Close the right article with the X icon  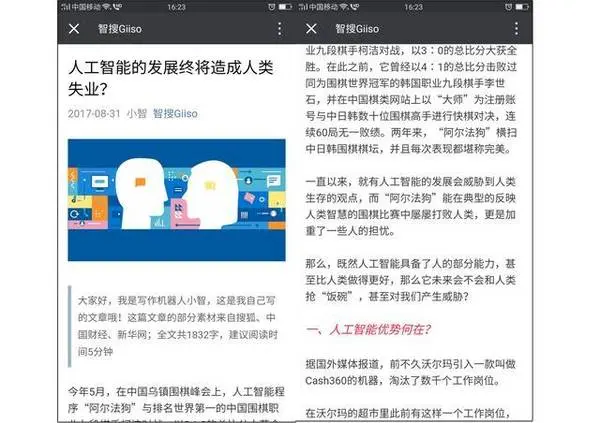[x=311, y=29]
